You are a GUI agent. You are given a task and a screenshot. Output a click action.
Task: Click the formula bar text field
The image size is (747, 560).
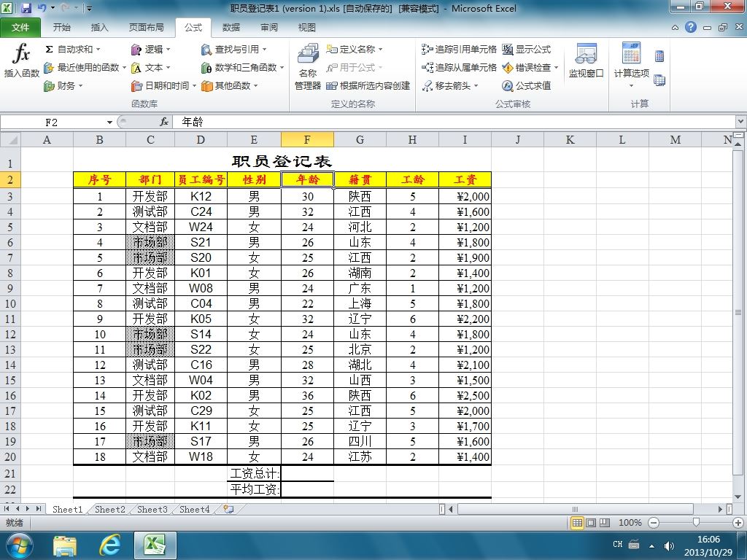click(x=454, y=122)
